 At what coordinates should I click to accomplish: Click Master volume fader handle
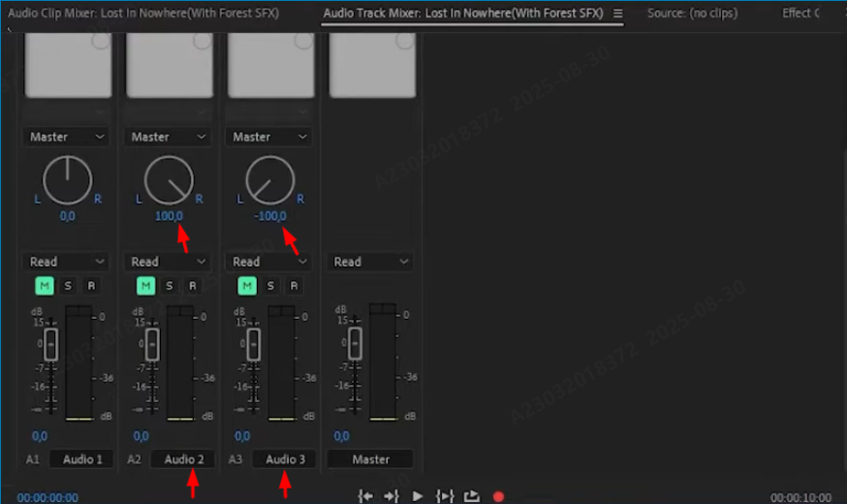355,343
